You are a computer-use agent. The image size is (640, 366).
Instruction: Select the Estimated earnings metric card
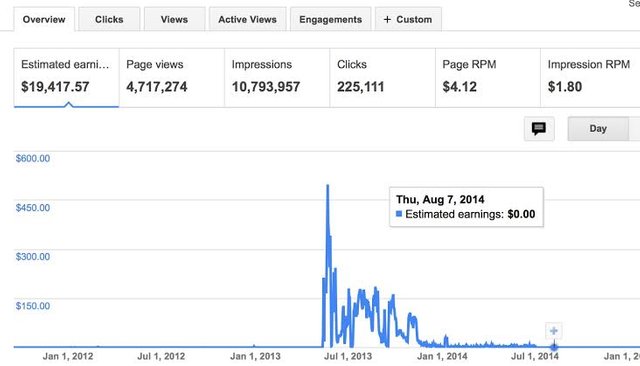pos(67,78)
